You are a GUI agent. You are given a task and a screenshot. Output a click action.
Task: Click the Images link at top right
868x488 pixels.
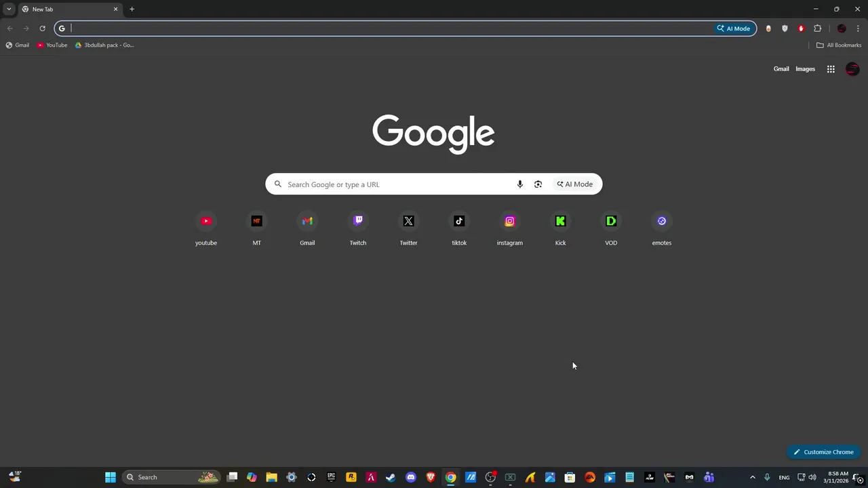pyautogui.click(x=805, y=69)
